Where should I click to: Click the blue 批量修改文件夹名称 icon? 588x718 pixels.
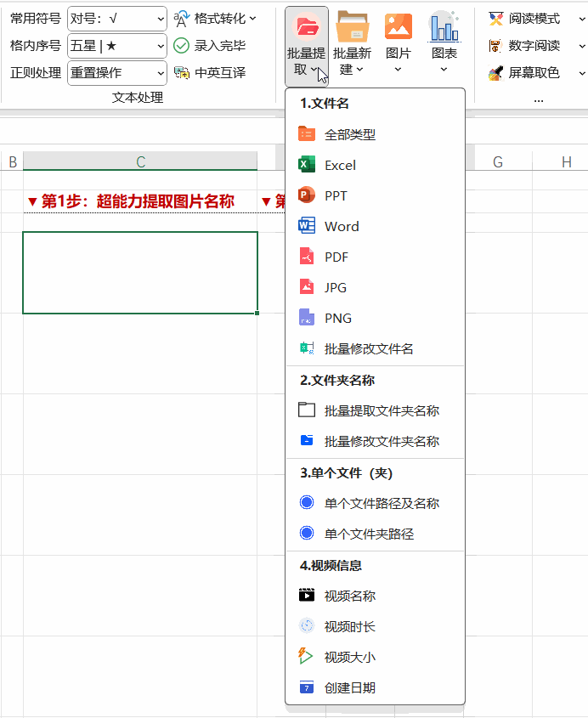click(307, 440)
